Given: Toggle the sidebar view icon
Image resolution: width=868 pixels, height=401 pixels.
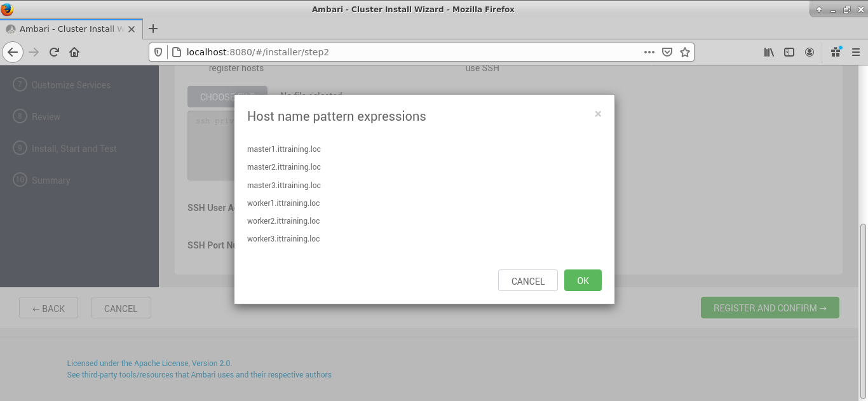Looking at the screenshot, I should 789,52.
